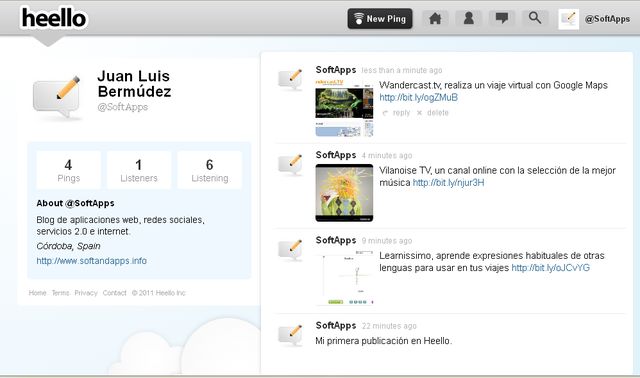The image size is (640, 378).
Task: Open the footer Contact link
Action: pos(114,293)
